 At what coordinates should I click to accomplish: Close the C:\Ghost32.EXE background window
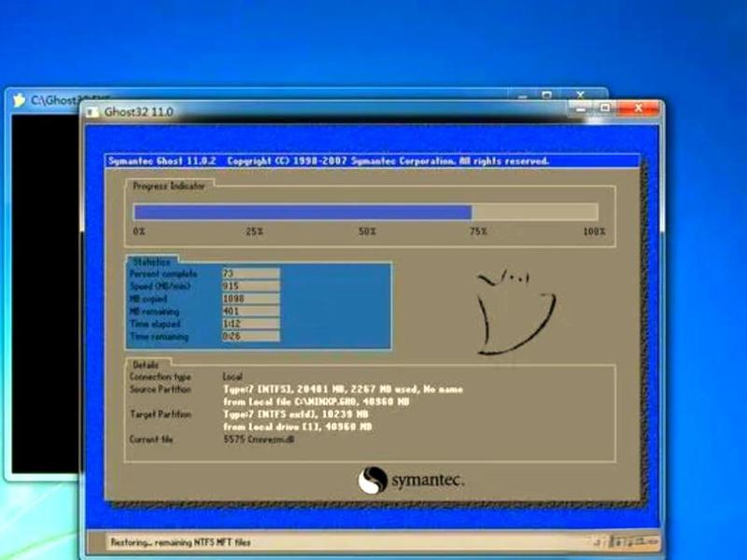(x=580, y=94)
